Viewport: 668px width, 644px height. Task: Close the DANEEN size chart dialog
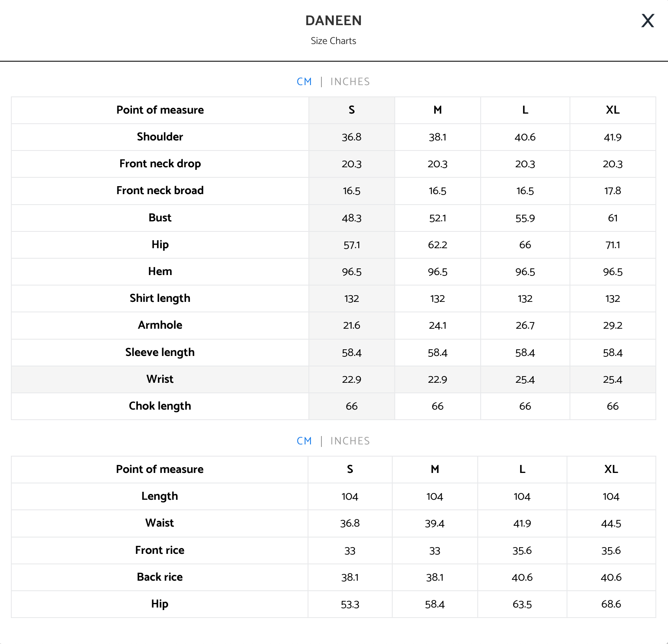pos(647,21)
